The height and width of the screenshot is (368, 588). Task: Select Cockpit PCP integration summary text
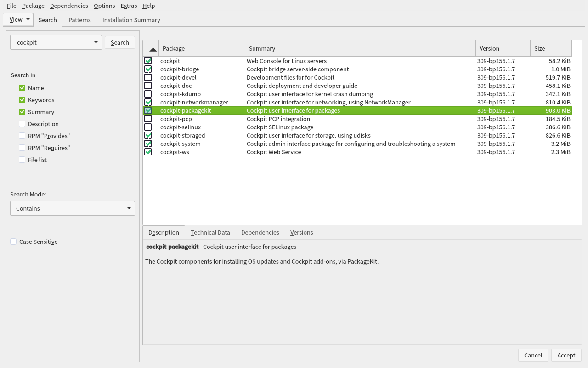(x=278, y=119)
